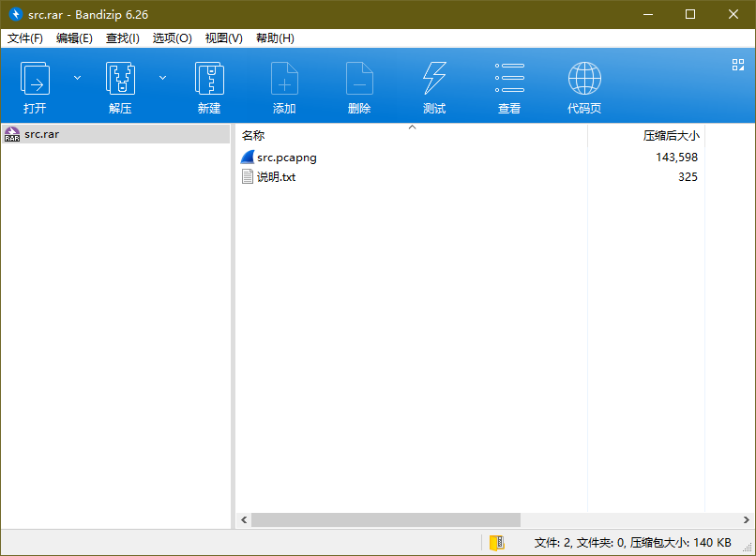Click the toolbar layout grid icon

[737, 65]
